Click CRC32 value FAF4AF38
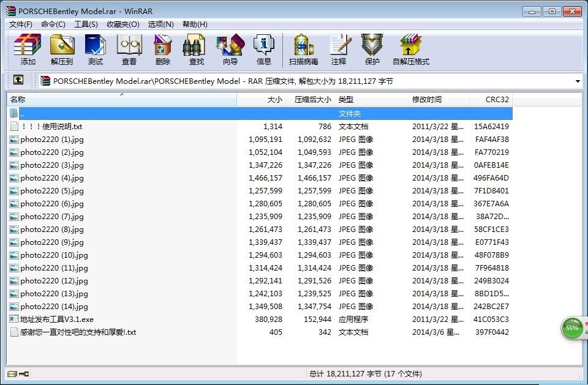Image resolution: width=588 pixels, height=385 pixels. (492, 140)
